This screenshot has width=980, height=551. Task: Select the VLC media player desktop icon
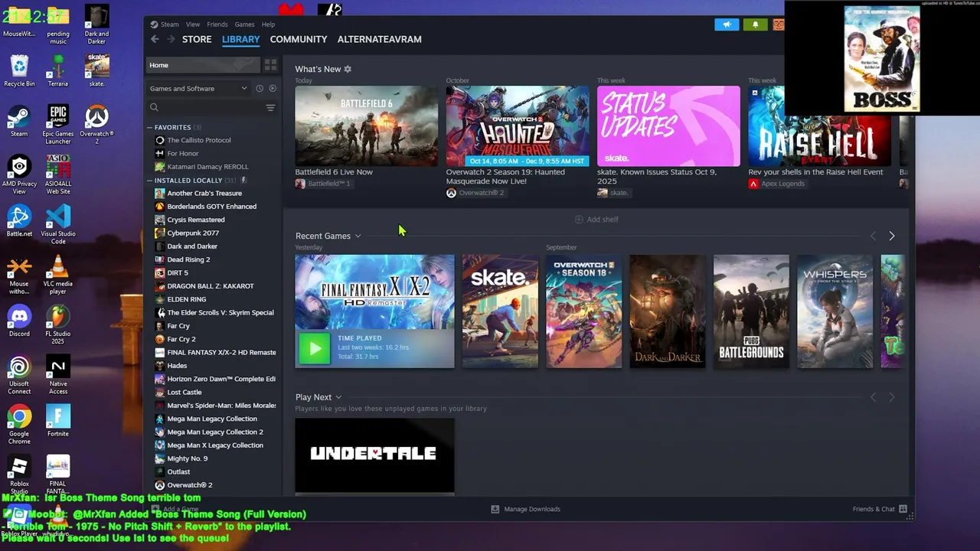click(x=58, y=275)
